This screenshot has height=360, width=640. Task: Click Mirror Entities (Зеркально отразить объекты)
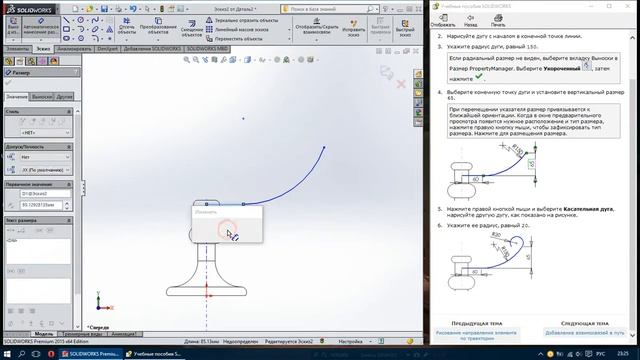(242, 20)
